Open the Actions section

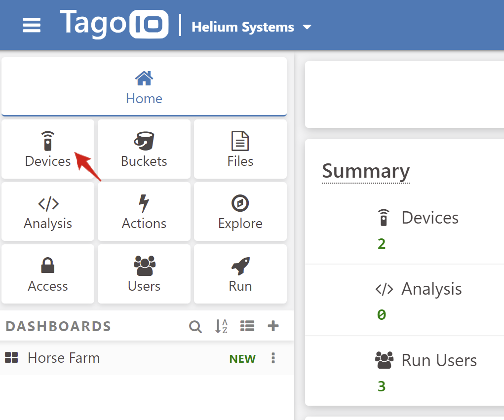pyautogui.click(x=144, y=212)
